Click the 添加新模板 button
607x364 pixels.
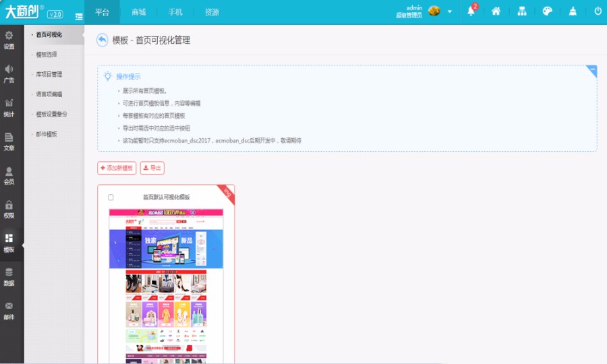[117, 168]
